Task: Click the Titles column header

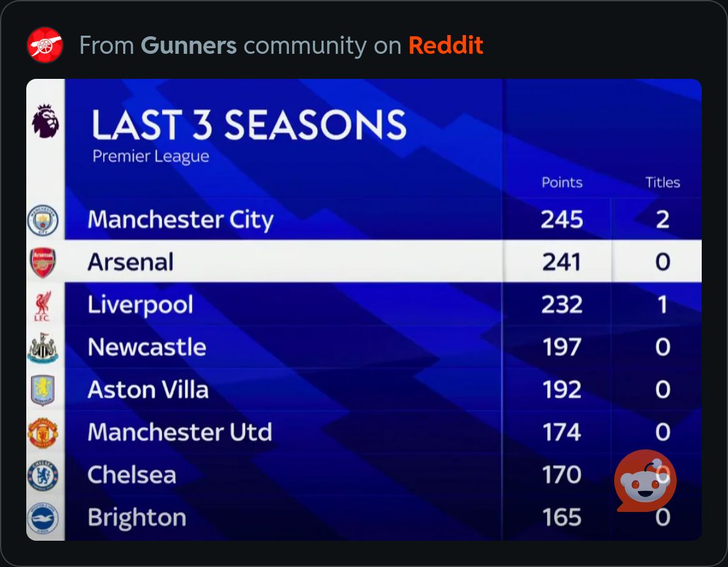Action: (662, 183)
